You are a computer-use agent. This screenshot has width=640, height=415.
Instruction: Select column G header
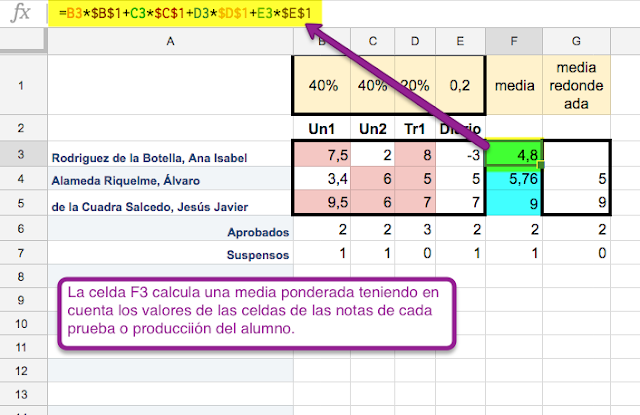coord(576,41)
